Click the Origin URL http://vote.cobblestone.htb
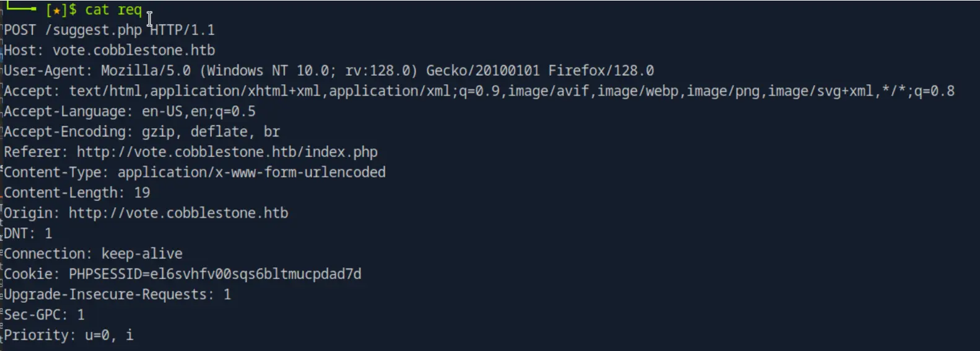The image size is (980, 351). click(178, 213)
